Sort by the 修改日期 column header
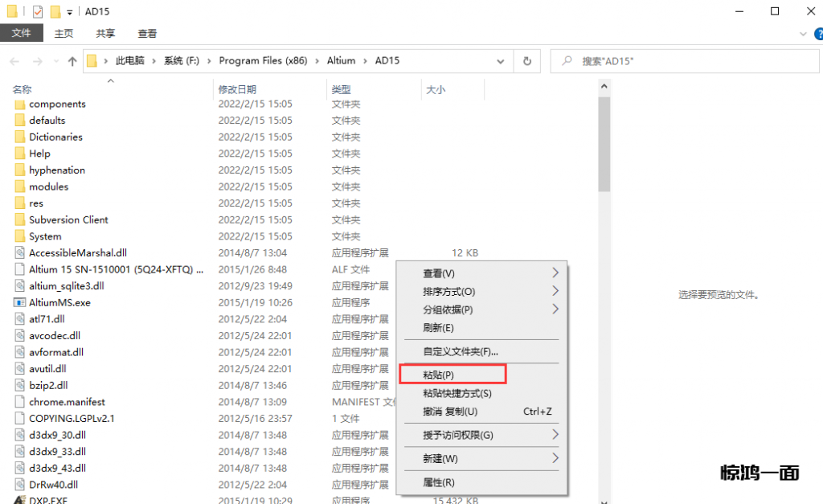The image size is (823, 504). pos(237,89)
